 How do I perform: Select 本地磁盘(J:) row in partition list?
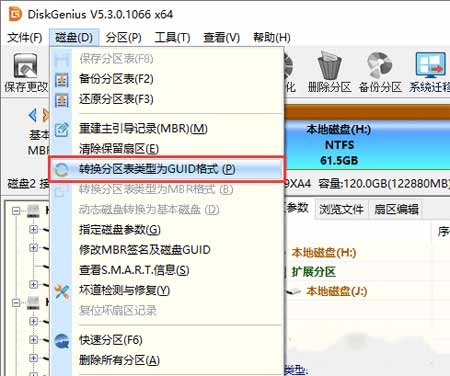[x=336, y=291]
